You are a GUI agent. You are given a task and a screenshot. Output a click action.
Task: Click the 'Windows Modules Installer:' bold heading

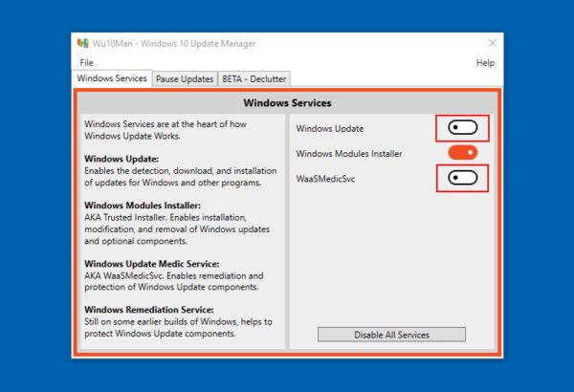[x=143, y=206]
